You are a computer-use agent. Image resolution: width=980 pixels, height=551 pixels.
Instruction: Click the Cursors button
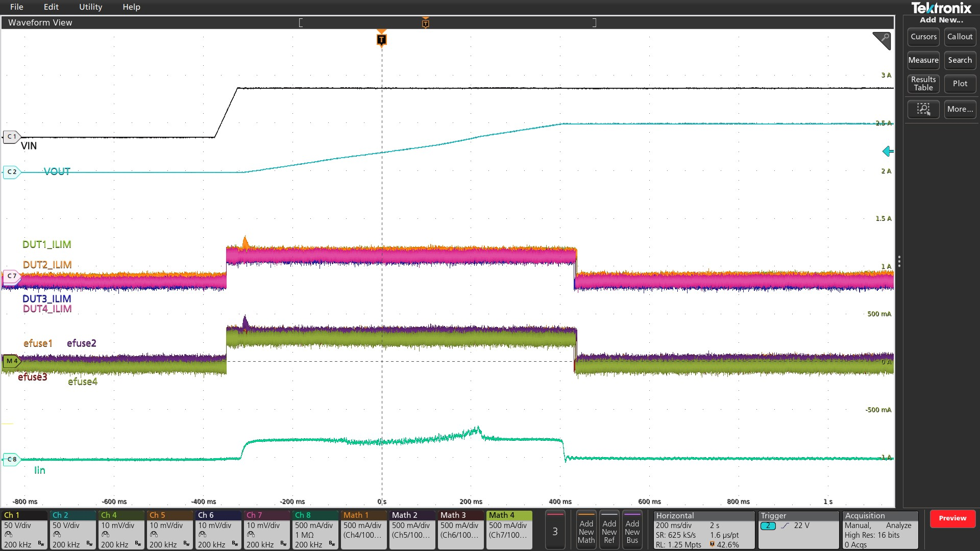[923, 37]
